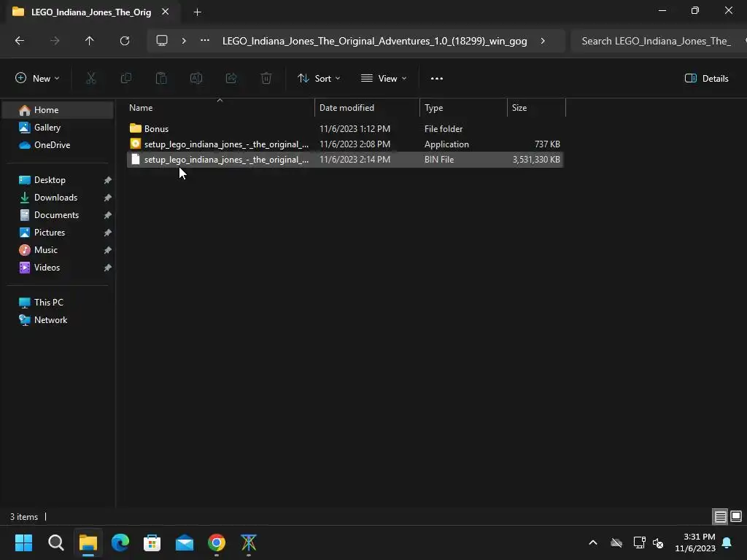Refresh the current folder view
Image resolution: width=747 pixels, height=560 pixels.
click(125, 41)
